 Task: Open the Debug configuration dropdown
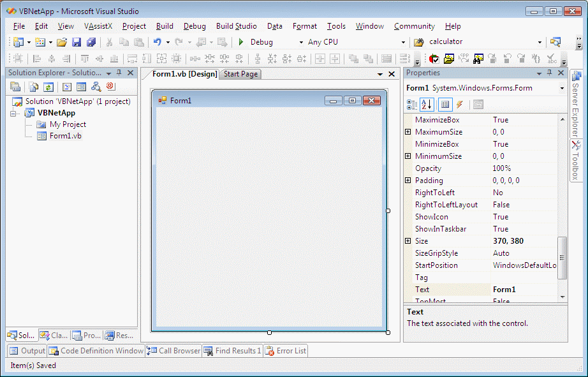pyautogui.click(x=301, y=42)
